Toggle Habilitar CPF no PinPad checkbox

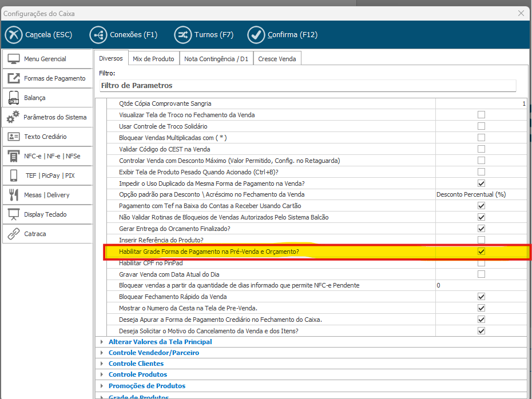pyautogui.click(x=481, y=263)
